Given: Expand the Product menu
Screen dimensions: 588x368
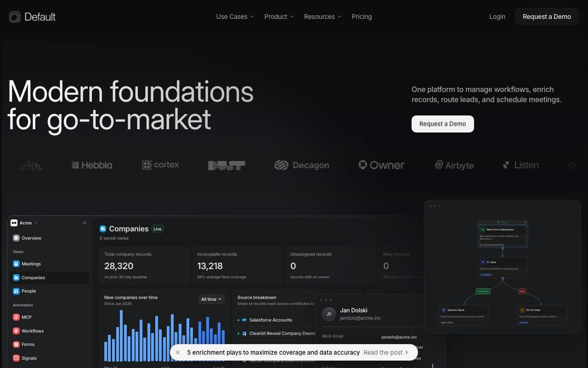Looking at the screenshot, I should (279, 17).
